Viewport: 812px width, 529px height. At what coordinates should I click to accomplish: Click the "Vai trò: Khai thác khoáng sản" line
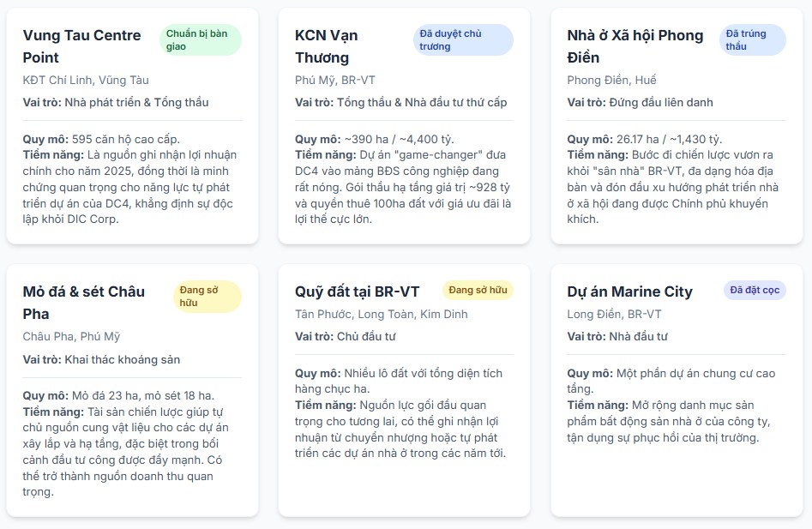coord(101,359)
